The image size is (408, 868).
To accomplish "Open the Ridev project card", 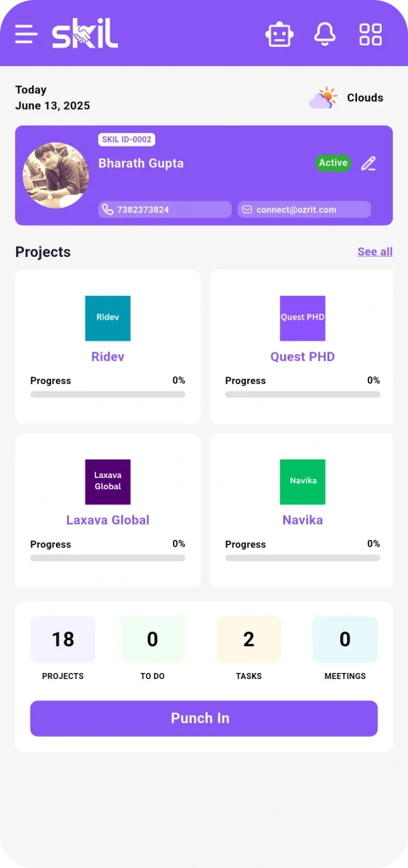I will click(x=108, y=347).
